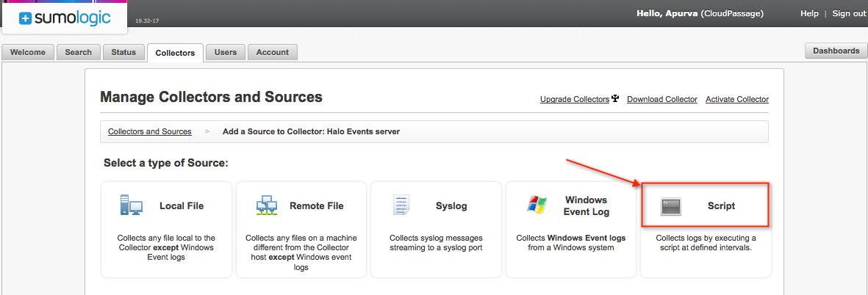
Task: Click the upgrade icon beside Upgrade Collectors
Action: pos(615,100)
